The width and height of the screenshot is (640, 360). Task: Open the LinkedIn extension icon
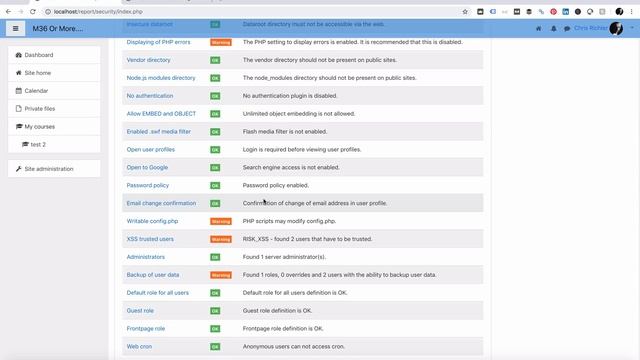pyautogui.click(x=565, y=12)
